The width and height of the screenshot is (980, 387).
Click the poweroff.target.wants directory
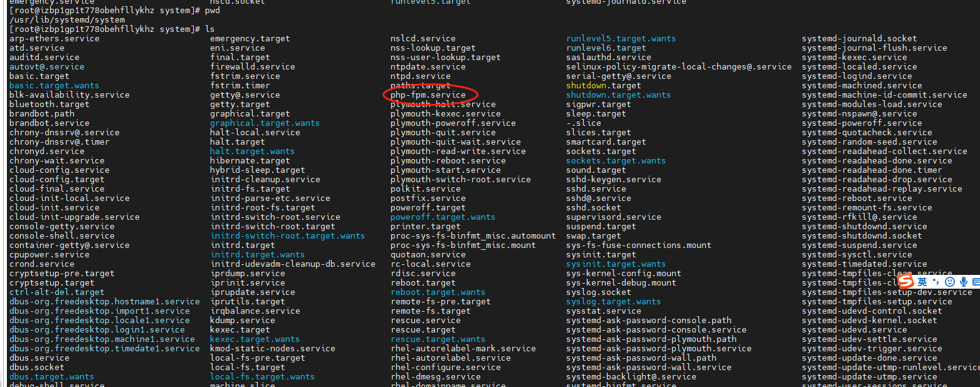pyautogui.click(x=443, y=217)
